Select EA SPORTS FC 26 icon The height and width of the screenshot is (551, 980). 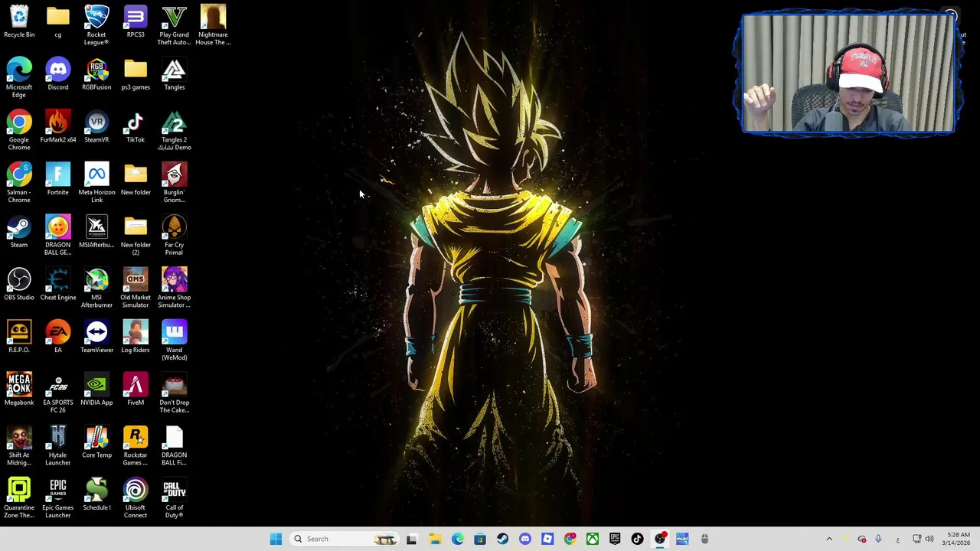(57, 393)
